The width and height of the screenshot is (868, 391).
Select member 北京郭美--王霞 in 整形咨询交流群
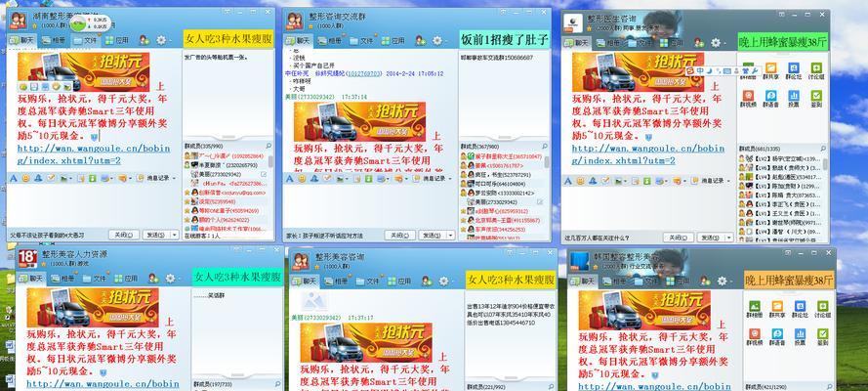503,220
